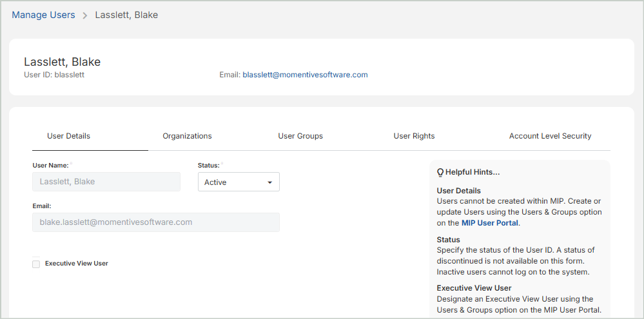The width and height of the screenshot is (644, 319).
Task: Open the Status dropdown showing Active
Action: pos(232,182)
